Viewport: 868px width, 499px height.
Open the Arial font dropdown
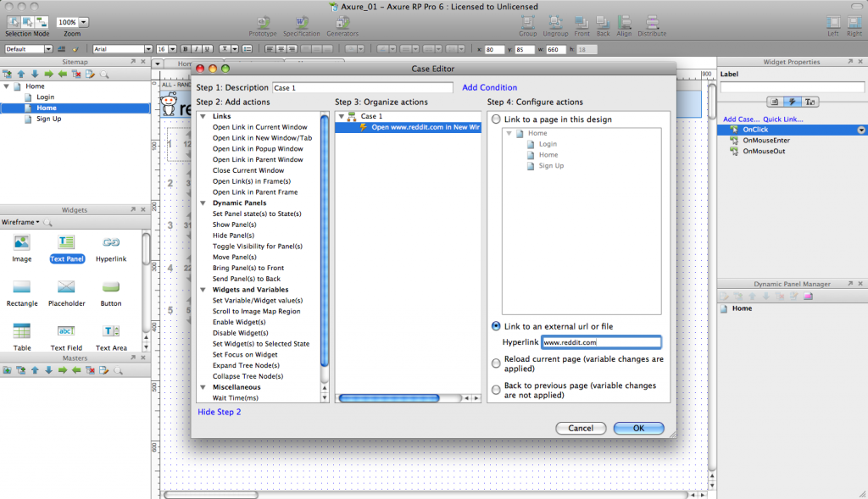pyautogui.click(x=147, y=49)
